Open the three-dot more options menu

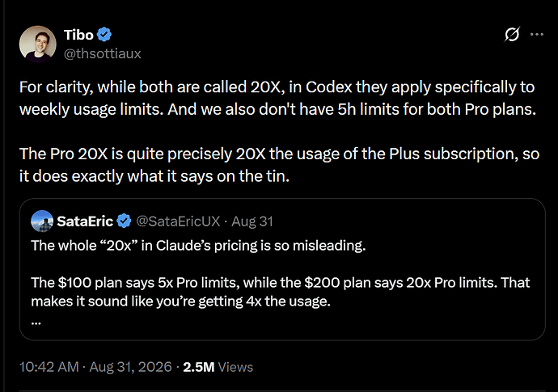pos(537,35)
